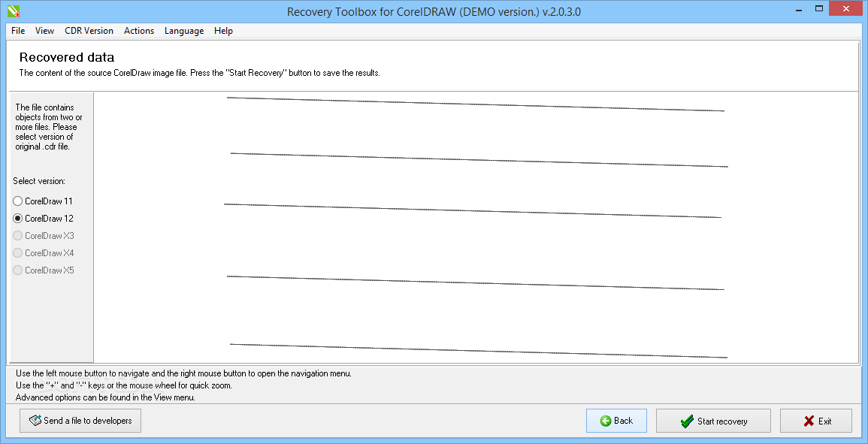Click the Recovered data heading
This screenshot has height=444, width=868.
click(66, 57)
